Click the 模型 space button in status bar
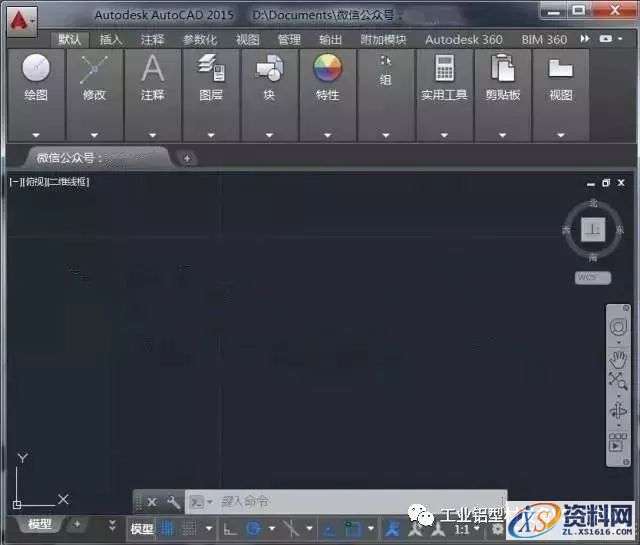The height and width of the screenshot is (545, 640). point(142,529)
